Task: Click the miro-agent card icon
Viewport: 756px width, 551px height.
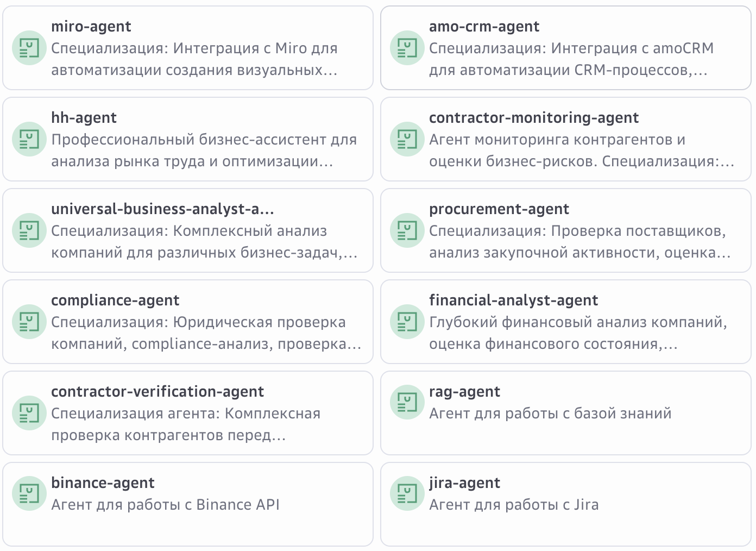Action: click(x=29, y=48)
